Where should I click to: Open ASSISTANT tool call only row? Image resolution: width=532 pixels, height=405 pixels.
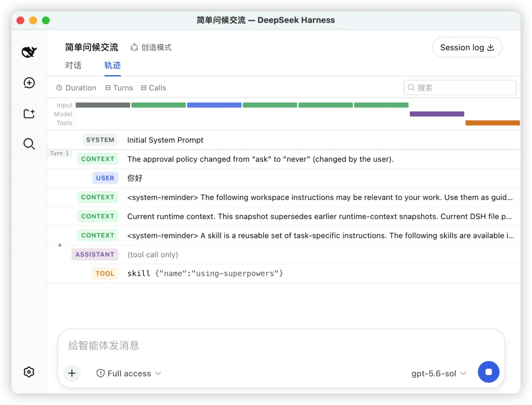click(284, 254)
